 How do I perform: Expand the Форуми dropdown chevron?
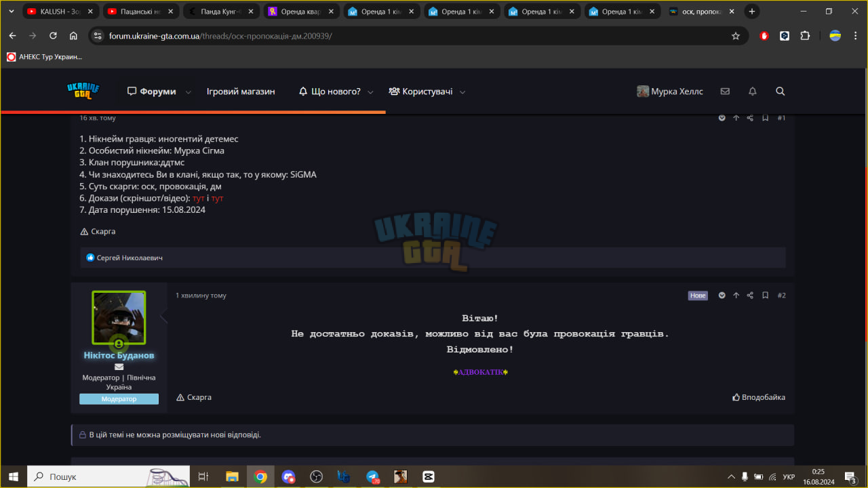(189, 92)
